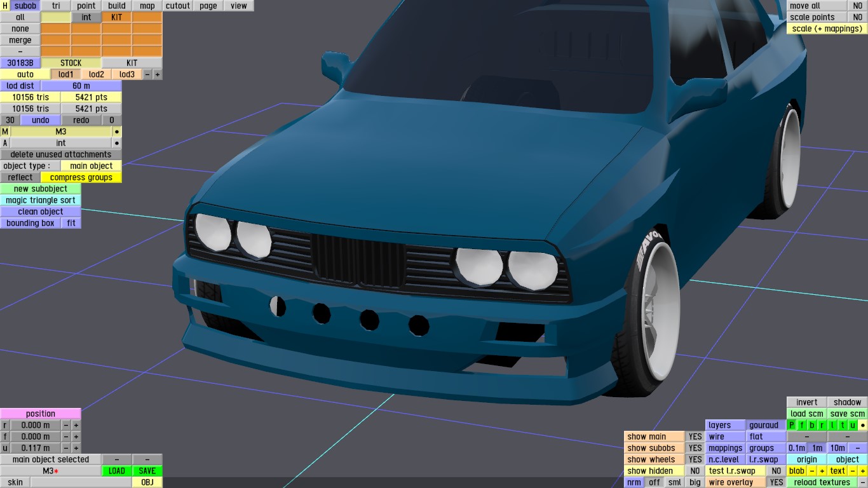The height and width of the screenshot is (488, 868).
Task: Open the cutout mode tab
Action: (x=178, y=6)
